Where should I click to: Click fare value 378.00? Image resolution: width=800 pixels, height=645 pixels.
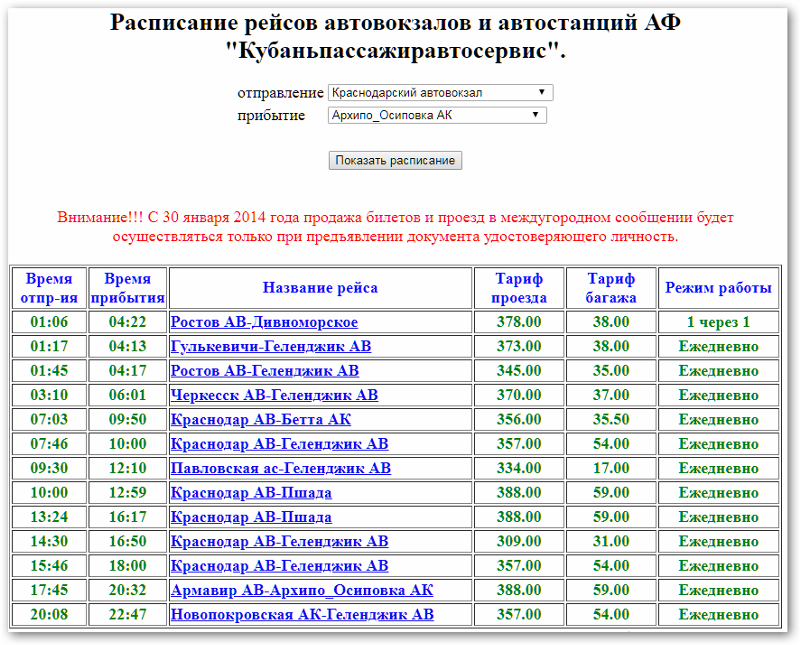(519, 322)
